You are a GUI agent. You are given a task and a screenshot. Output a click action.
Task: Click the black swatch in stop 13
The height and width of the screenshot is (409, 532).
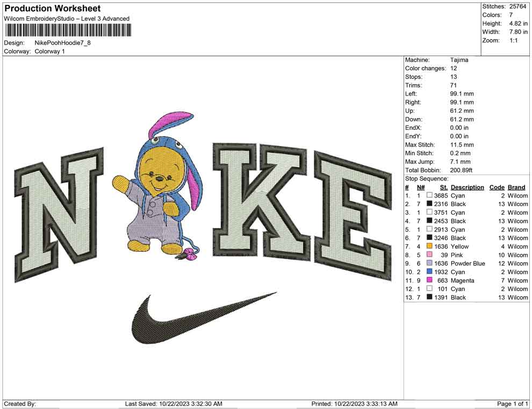pyautogui.click(x=429, y=297)
